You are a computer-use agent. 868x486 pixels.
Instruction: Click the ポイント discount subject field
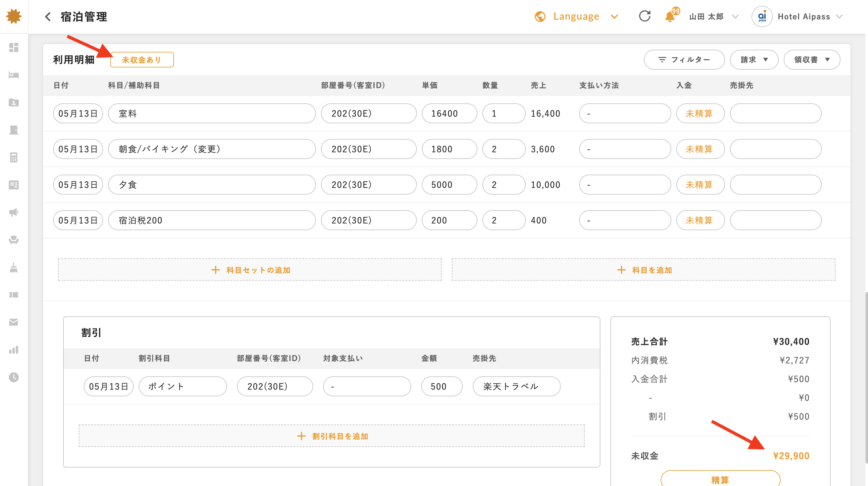[183, 386]
